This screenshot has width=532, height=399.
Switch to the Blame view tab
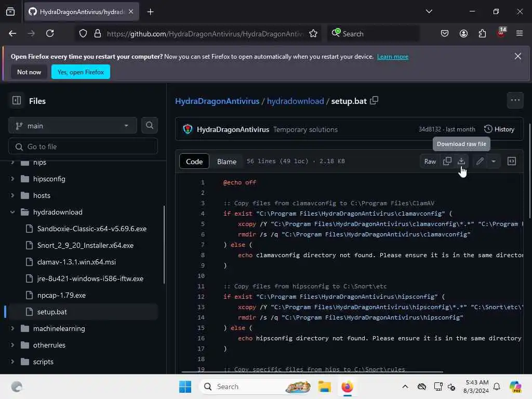coord(227,162)
